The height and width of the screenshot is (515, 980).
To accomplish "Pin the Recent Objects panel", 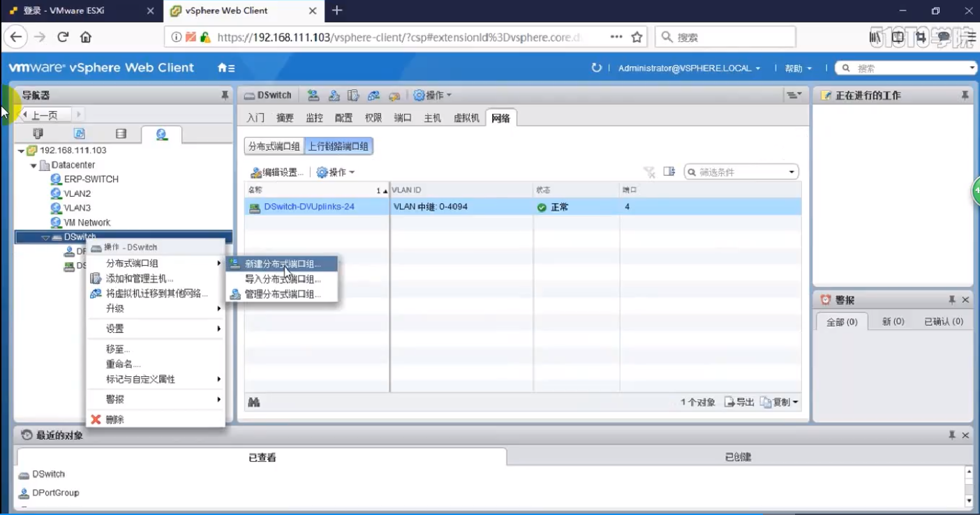I will point(951,435).
